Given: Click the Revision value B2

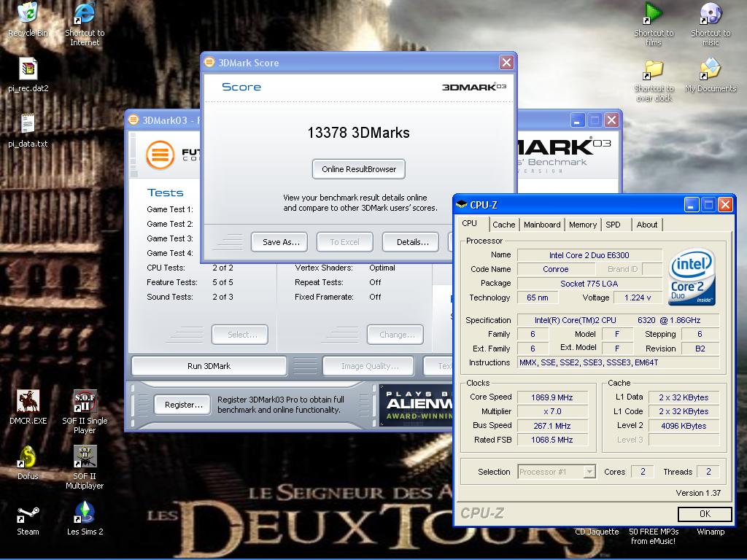Looking at the screenshot, I should point(700,349).
